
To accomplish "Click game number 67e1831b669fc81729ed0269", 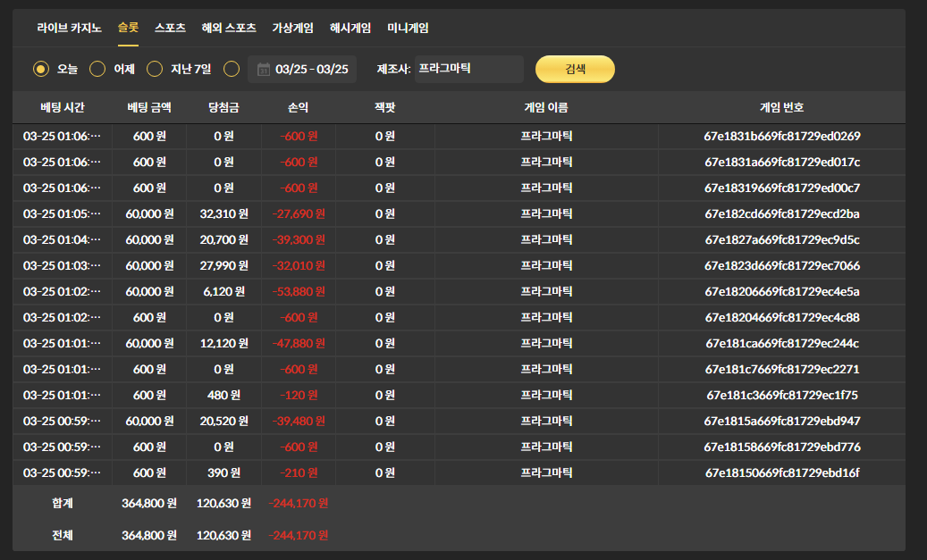I will click(781, 137).
